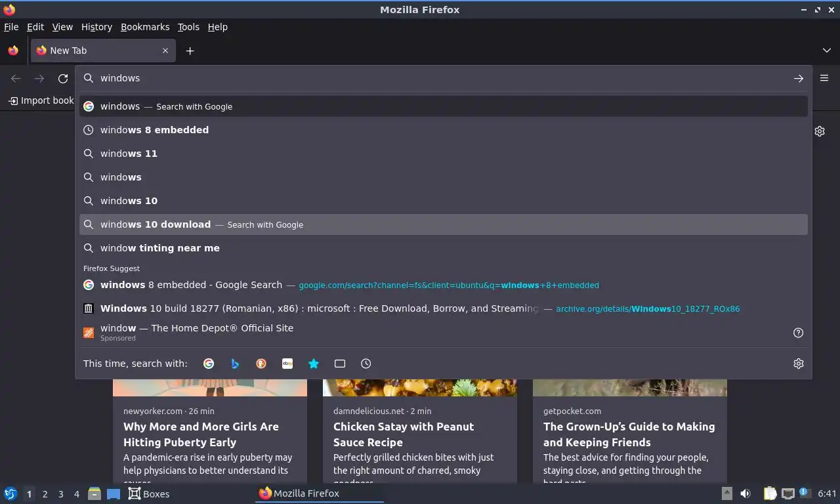The image size is (840, 504).
Task: Choose 'windows 10 download' suggestion
Action: [443, 224]
